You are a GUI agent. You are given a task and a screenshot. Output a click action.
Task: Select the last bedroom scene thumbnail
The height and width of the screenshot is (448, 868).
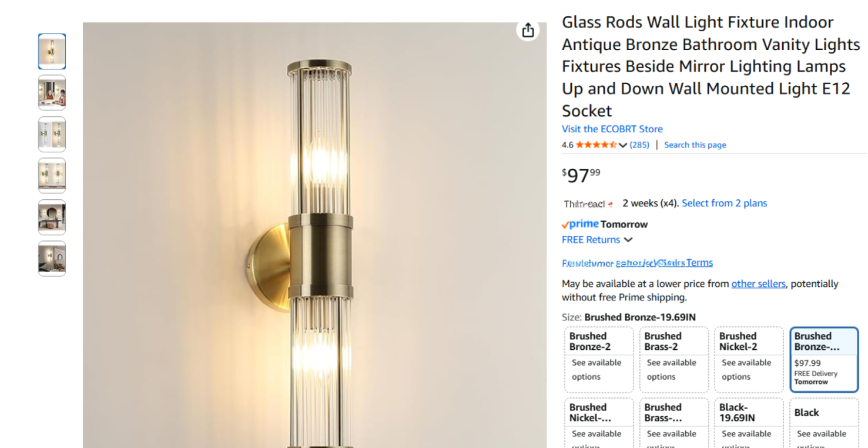coord(52,258)
